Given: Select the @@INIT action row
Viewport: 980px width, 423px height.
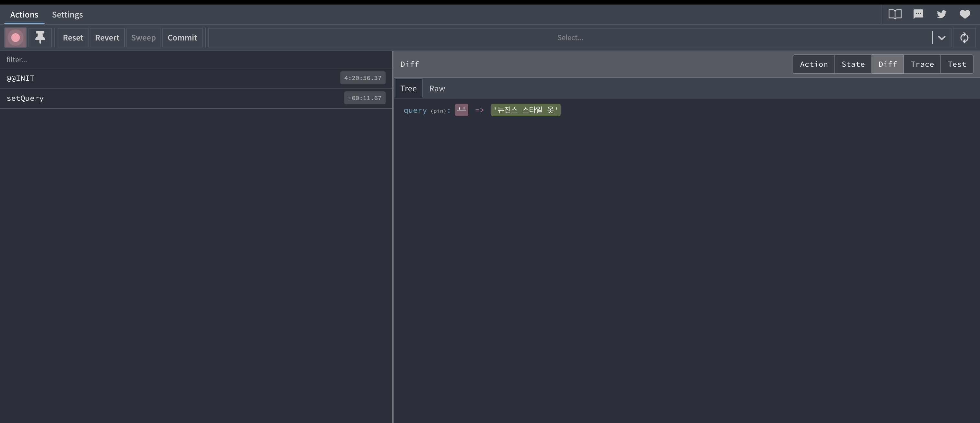Looking at the screenshot, I should pyautogui.click(x=196, y=78).
